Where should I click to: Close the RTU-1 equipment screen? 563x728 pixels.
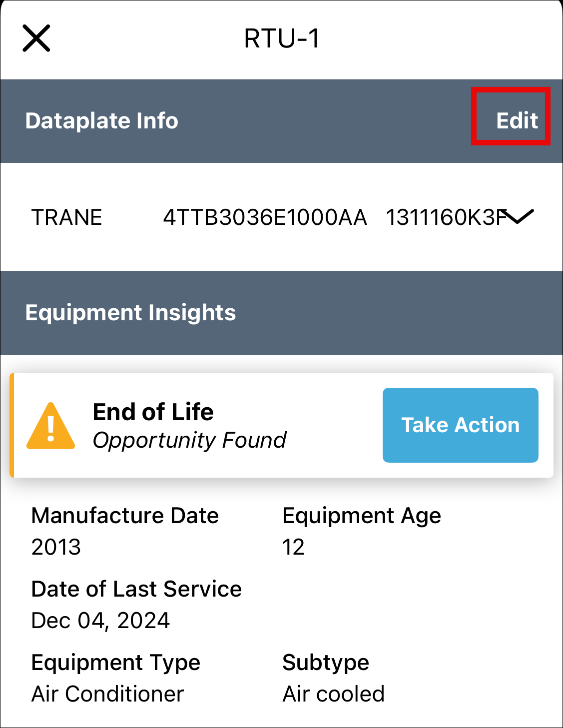(x=36, y=38)
